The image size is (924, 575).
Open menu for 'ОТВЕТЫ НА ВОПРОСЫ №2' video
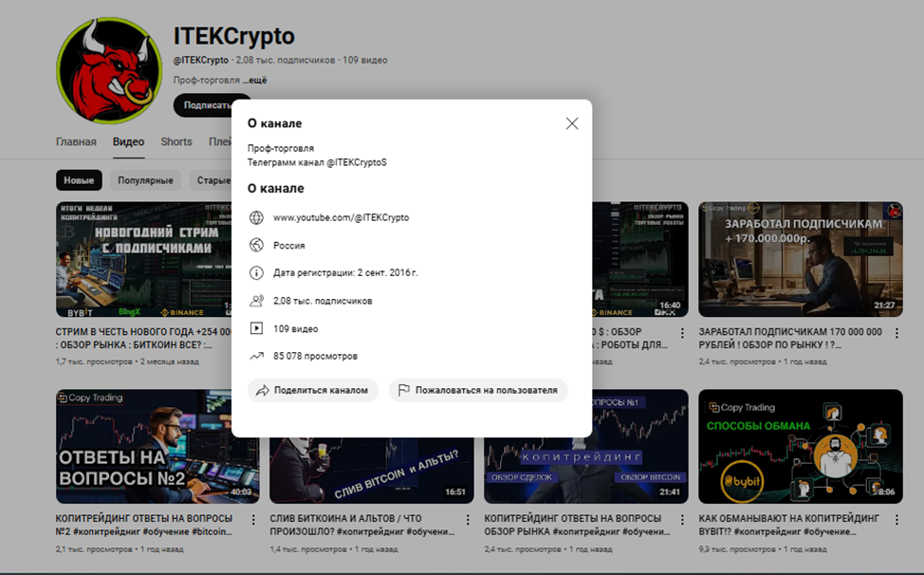pos(253,520)
